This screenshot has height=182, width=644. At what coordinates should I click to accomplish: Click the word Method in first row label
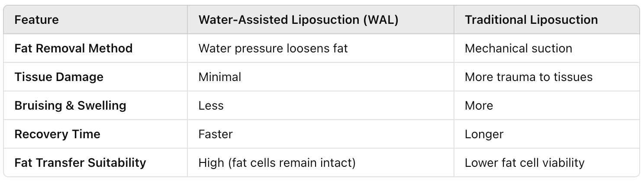(113, 48)
